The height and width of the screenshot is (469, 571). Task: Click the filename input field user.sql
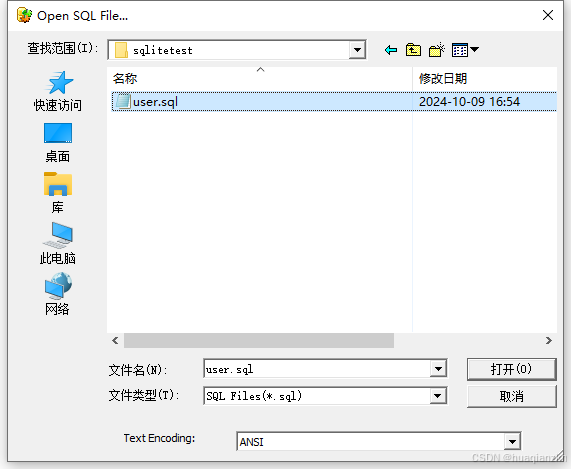[x=317, y=369]
